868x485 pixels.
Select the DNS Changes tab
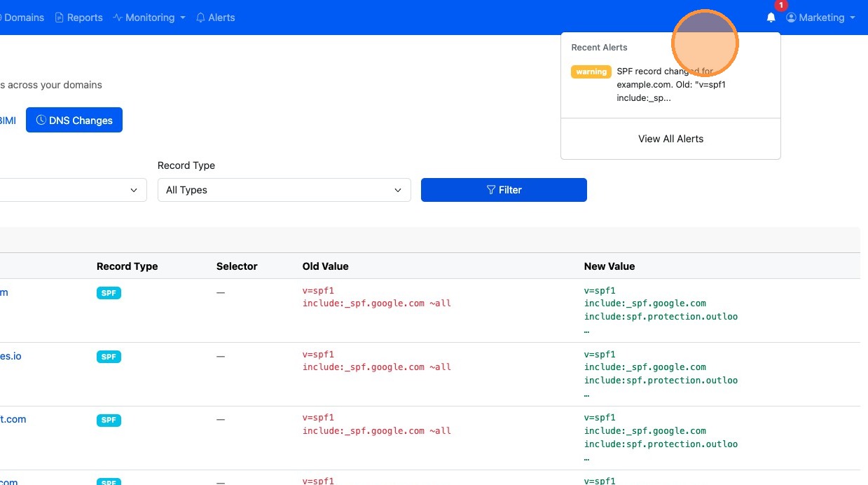(74, 120)
